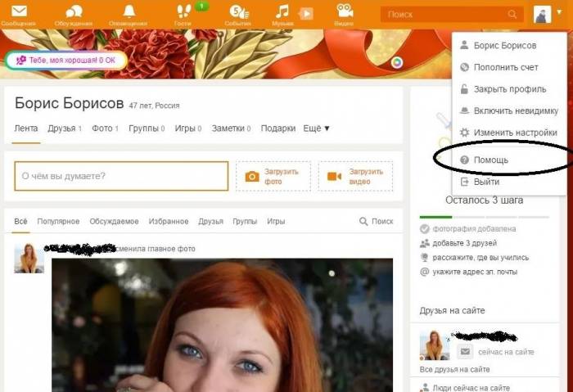This screenshot has width=573, height=392.
Task: Open the Гости footprints icon
Action: click(183, 11)
